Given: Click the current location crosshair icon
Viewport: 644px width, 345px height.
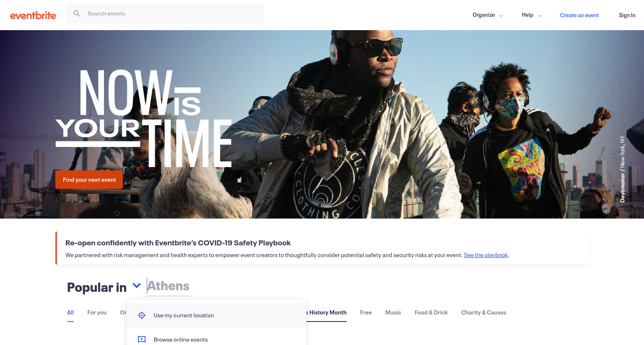Looking at the screenshot, I should (x=142, y=315).
